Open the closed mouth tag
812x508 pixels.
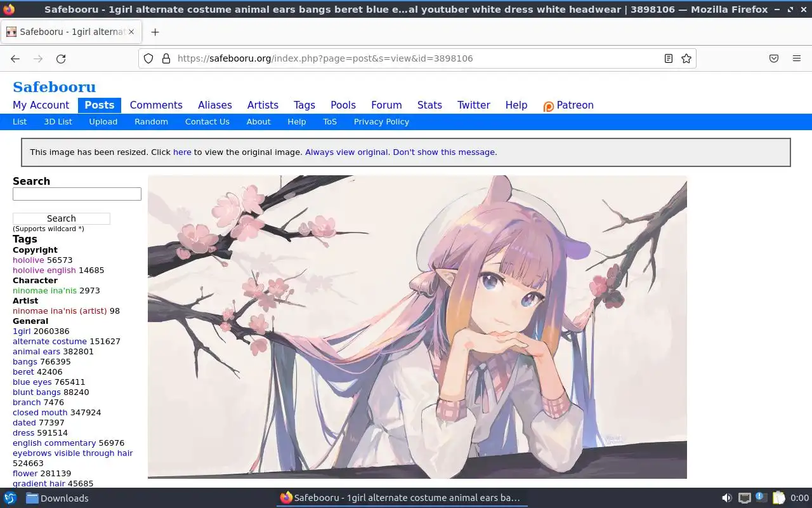coord(40,413)
